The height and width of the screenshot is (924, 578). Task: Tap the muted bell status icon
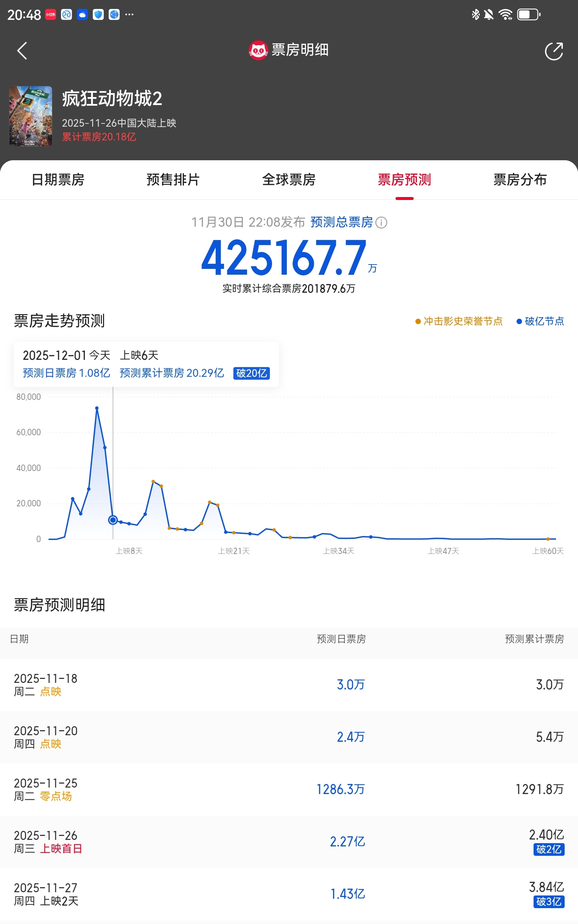pos(488,14)
